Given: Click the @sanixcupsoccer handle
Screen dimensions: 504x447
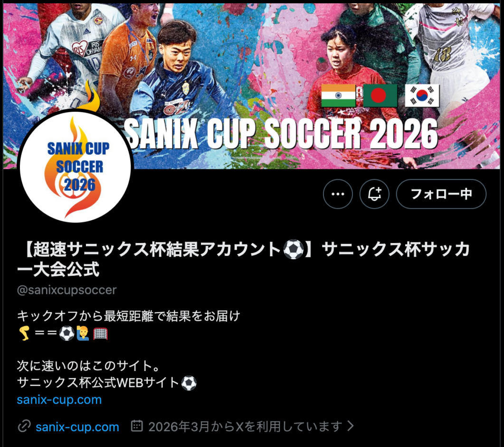Looking at the screenshot, I should pyautogui.click(x=67, y=290).
